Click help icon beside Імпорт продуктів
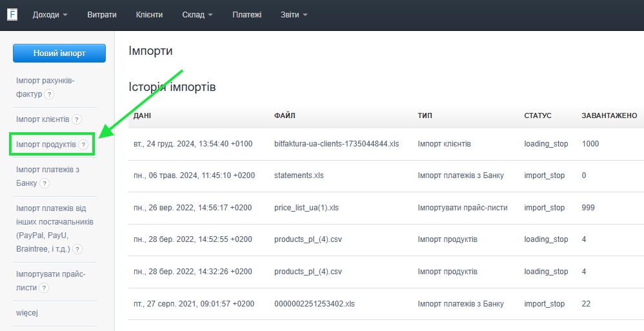 pyautogui.click(x=83, y=145)
